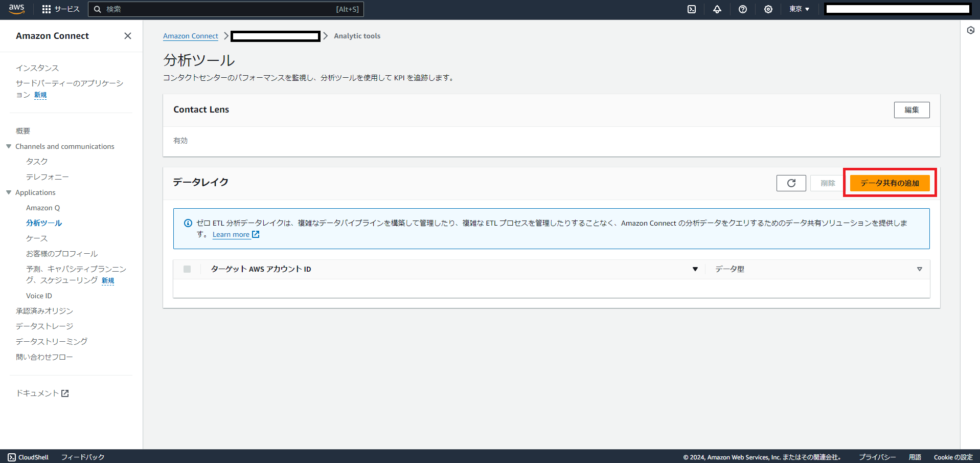
Task: Open the 東京 region dropdown
Action: click(x=800, y=9)
